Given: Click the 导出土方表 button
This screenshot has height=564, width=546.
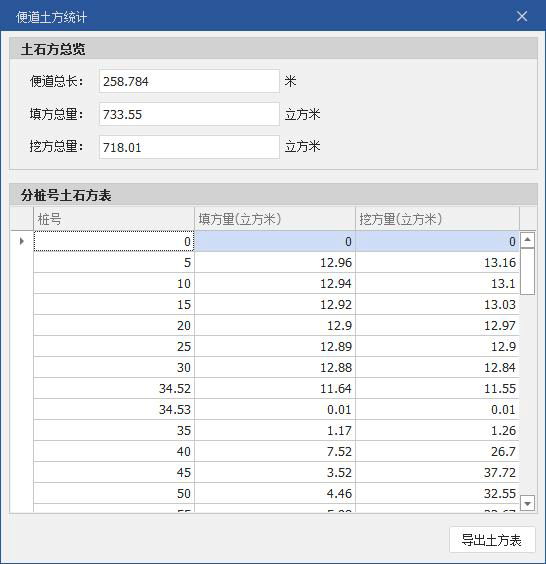Looking at the screenshot, I should tap(492, 540).
